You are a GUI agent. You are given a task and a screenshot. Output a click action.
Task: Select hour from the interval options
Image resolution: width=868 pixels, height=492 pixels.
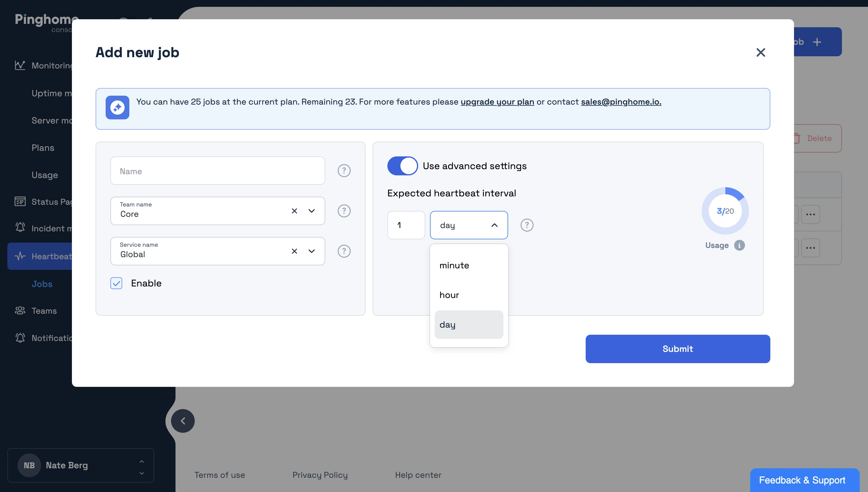449,295
